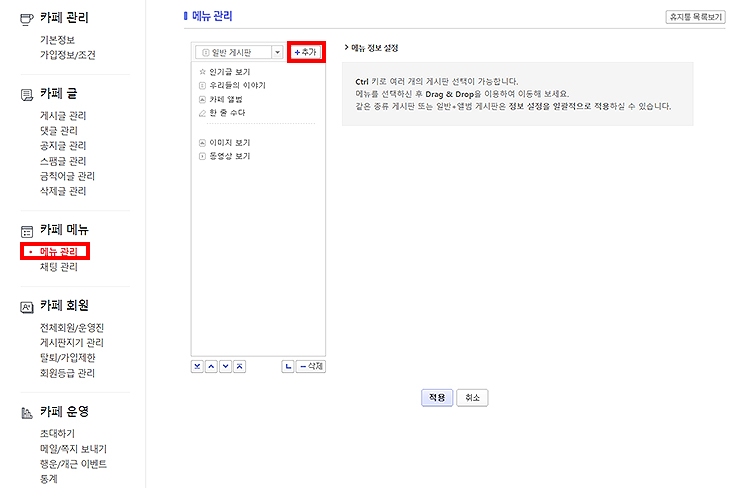The width and height of the screenshot is (740, 488).
Task: Click the 적용 apply button
Action: (x=437, y=397)
